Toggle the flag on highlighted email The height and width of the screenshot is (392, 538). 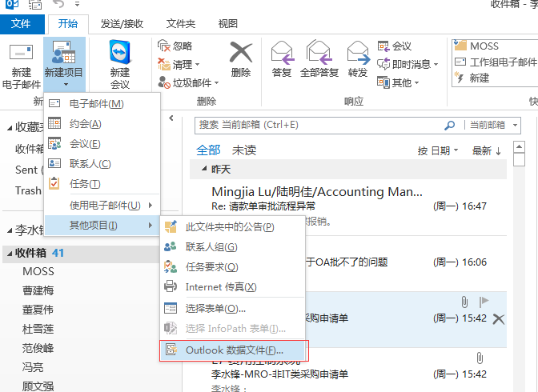(x=484, y=302)
